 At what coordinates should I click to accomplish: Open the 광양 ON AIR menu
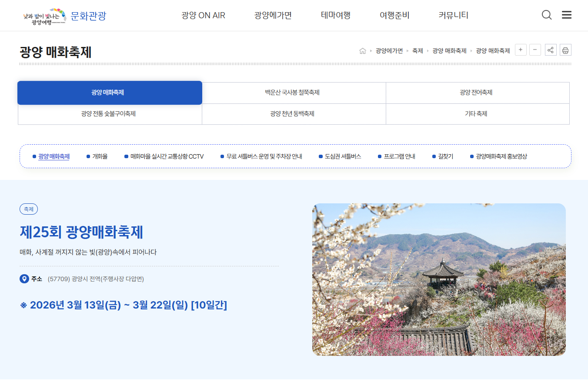[203, 15]
